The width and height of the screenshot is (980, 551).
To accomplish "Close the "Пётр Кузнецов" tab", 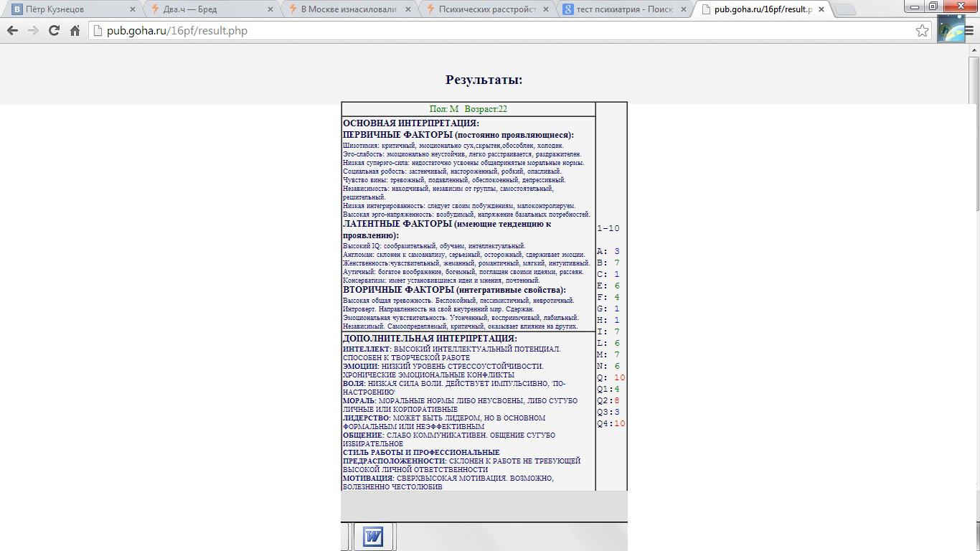I will pos(133,9).
